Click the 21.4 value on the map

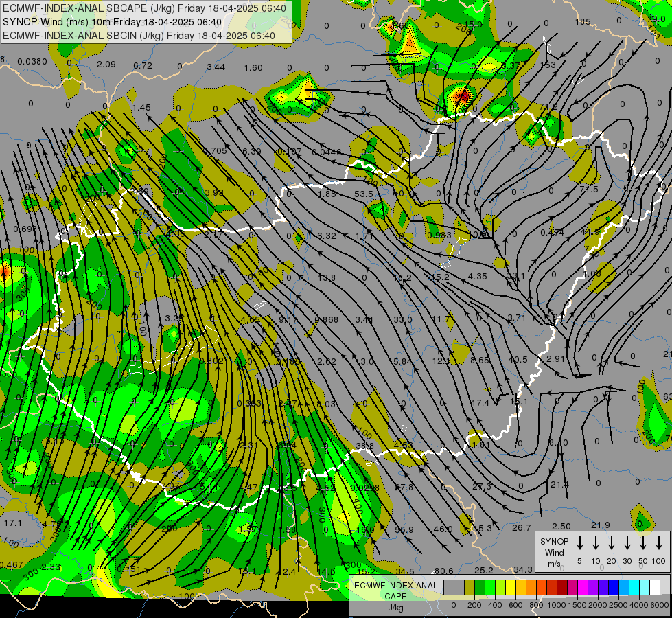click(559, 485)
